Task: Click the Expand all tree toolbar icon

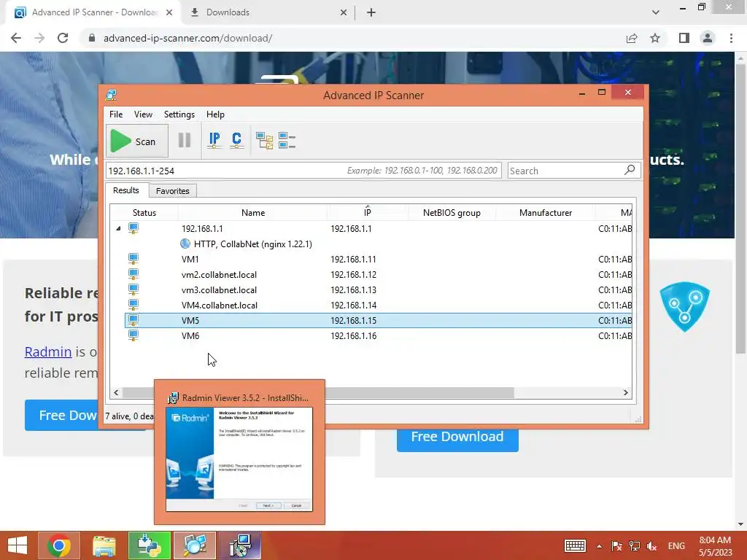Action: 264,141
